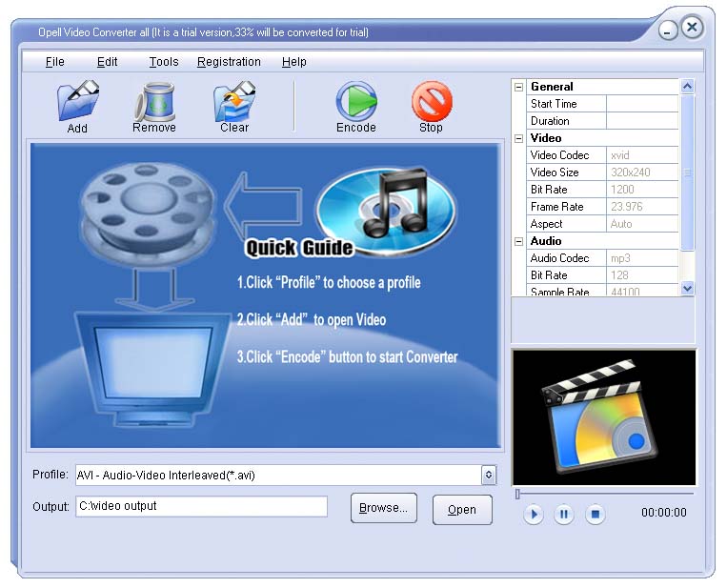This screenshot has width=727, height=588.
Task: Open the Profile format dropdown
Action: [x=489, y=475]
